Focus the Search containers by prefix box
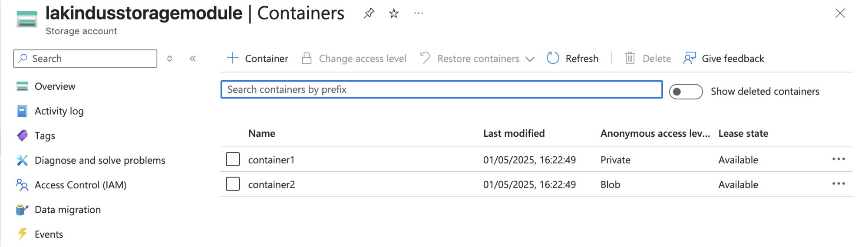868x247 pixels. point(442,89)
